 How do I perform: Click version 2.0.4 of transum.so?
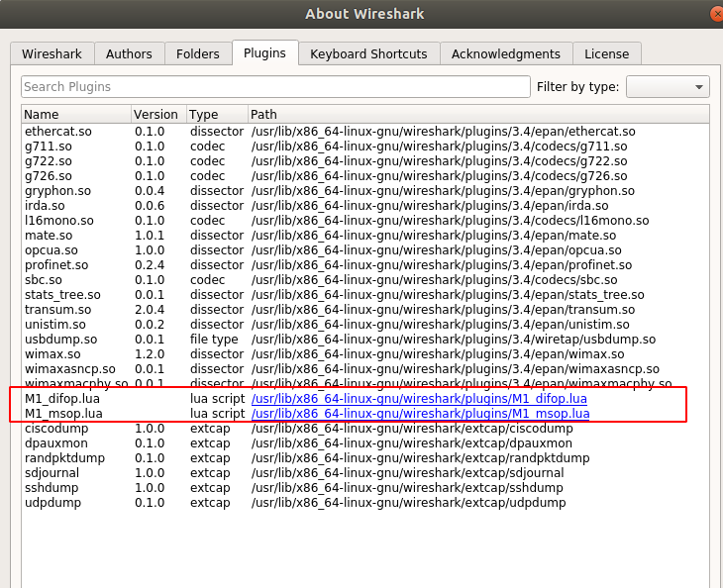(150, 310)
